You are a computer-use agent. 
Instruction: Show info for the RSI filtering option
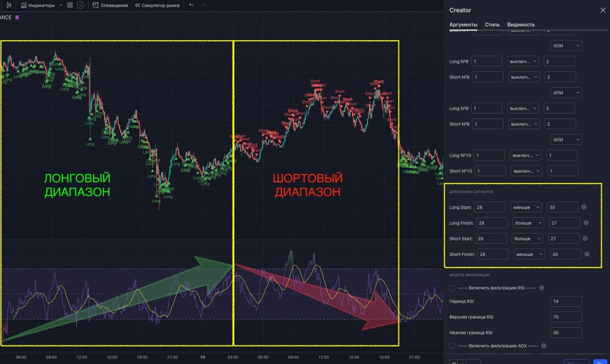[x=541, y=288]
